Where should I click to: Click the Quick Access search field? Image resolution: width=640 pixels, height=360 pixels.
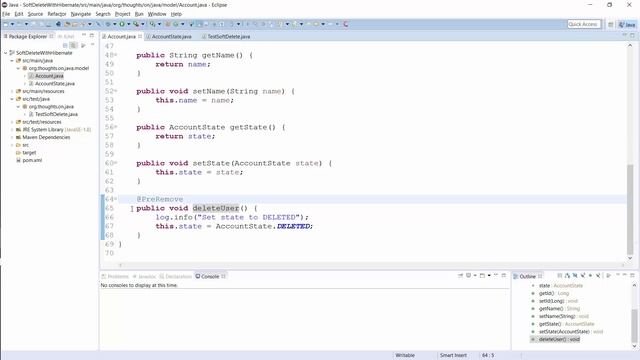pos(584,24)
